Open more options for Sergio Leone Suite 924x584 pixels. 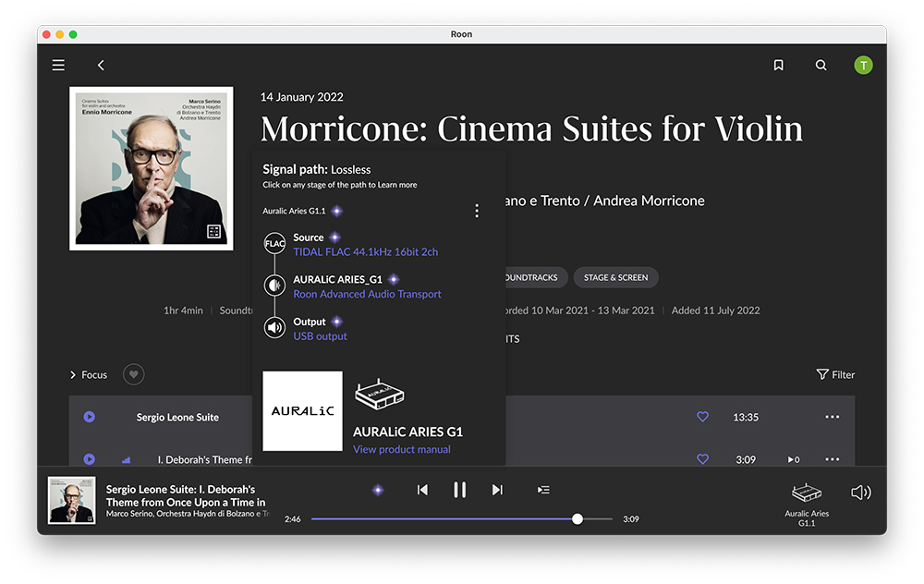[x=833, y=417]
